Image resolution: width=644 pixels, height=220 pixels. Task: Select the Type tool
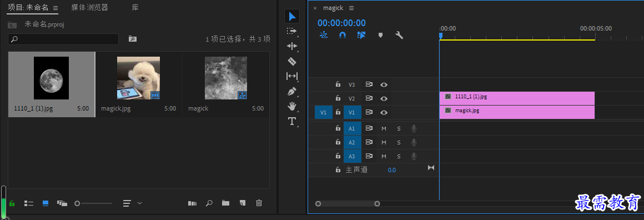[292, 121]
